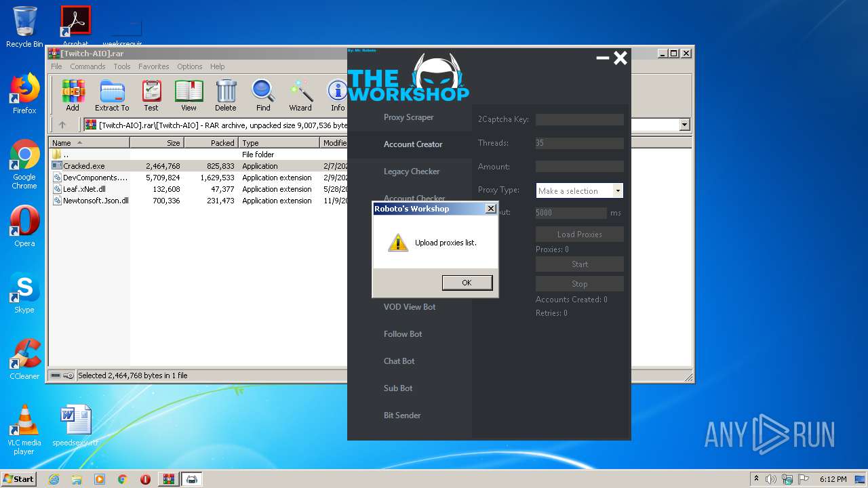The image size is (868, 488).
Task: Click the WinRAR taskbar button
Action: point(168,479)
